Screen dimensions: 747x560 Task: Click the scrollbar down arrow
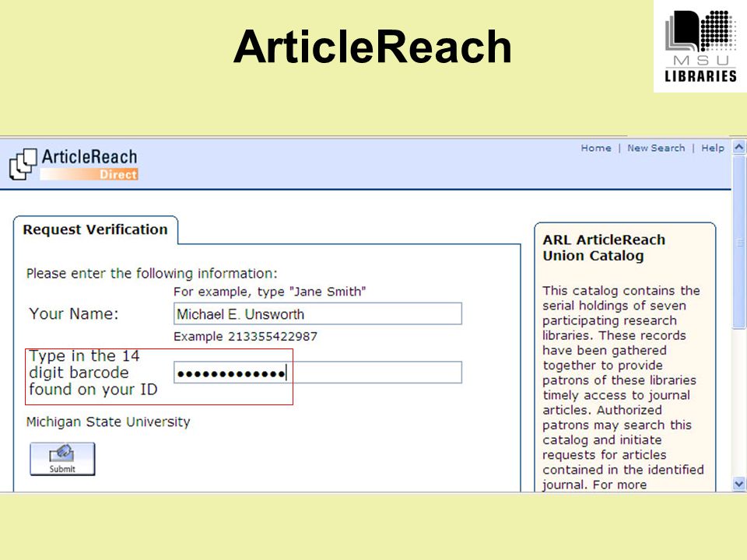(739, 485)
